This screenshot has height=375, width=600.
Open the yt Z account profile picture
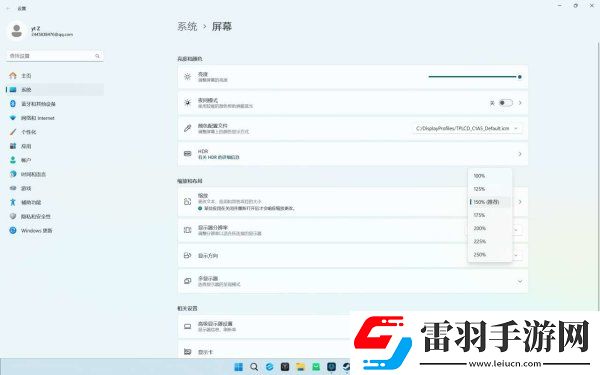(x=16, y=31)
